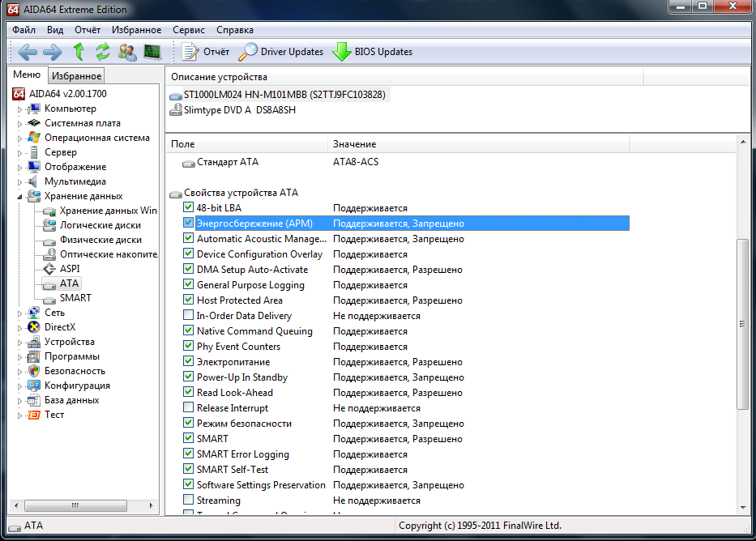Go back with the blue left arrow
This screenshot has width=756, height=541.
click(x=27, y=52)
